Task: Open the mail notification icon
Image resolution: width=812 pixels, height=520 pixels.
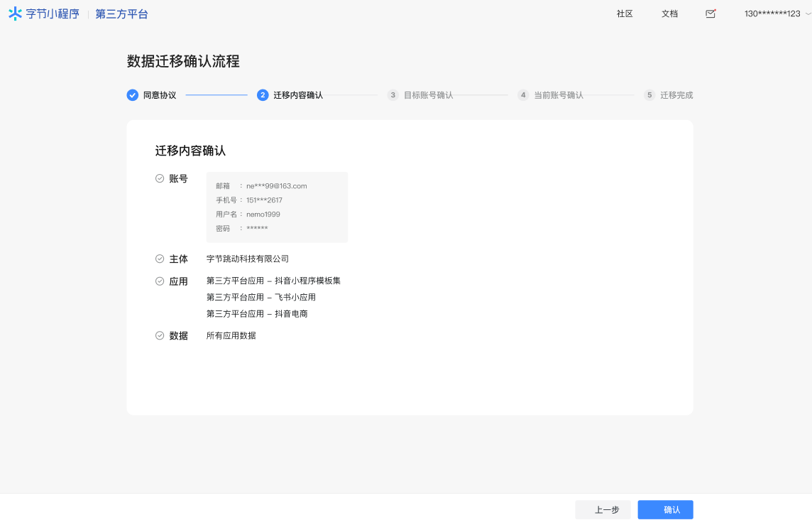Action: [x=710, y=13]
